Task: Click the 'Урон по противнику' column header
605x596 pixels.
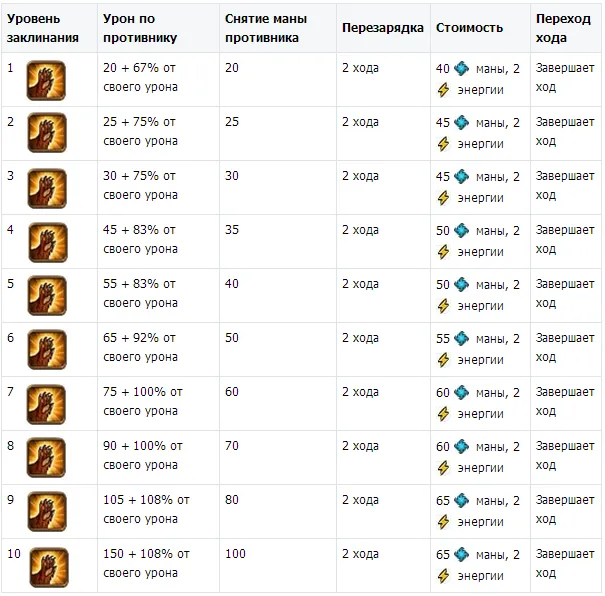Action: pyautogui.click(x=140, y=28)
